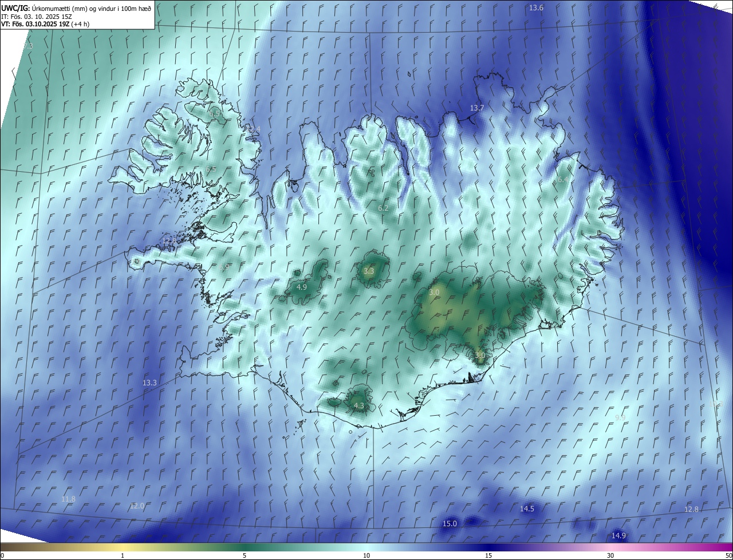Click the 12.0 value in the lower-left sea

coord(137,506)
